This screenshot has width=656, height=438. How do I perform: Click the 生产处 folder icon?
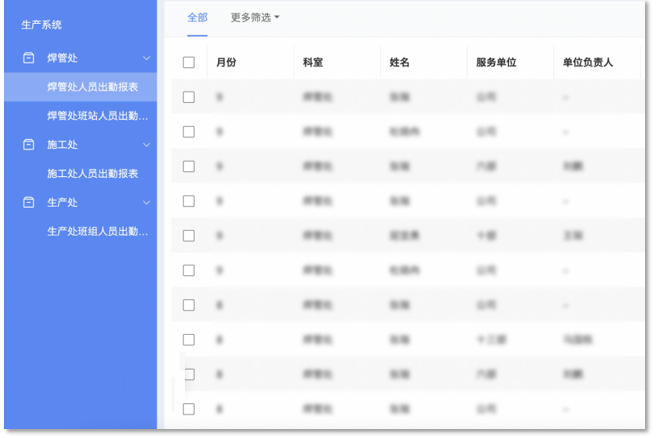click(x=28, y=202)
